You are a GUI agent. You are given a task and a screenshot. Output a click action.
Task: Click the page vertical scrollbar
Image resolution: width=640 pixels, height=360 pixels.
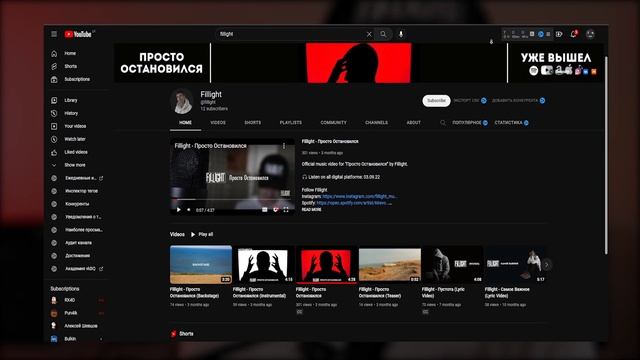[606, 155]
